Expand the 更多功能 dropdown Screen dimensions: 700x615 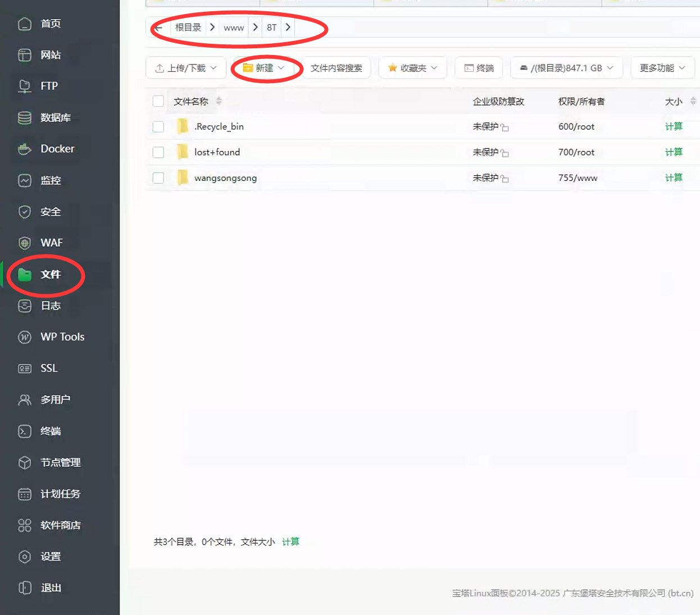point(662,68)
